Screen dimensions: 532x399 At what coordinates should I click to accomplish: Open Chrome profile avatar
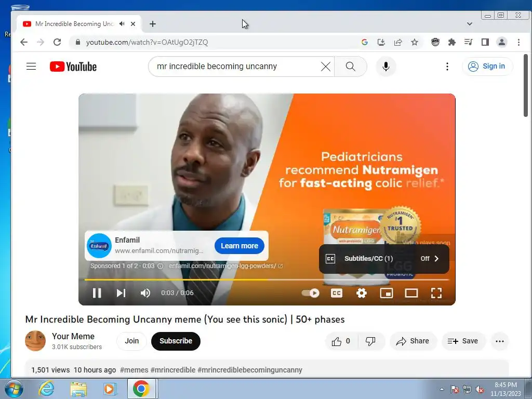502,42
